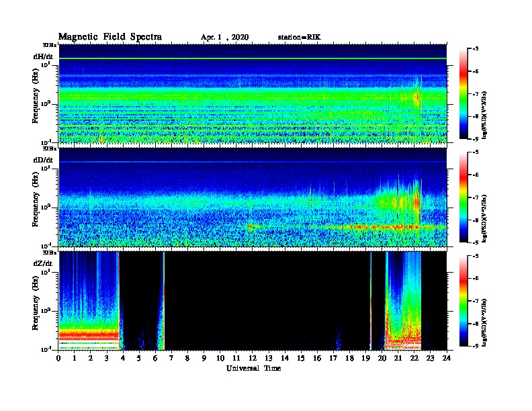Click the dH/dt panel label
Screen dimensions: 532x411
pyautogui.click(x=43, y=56)
